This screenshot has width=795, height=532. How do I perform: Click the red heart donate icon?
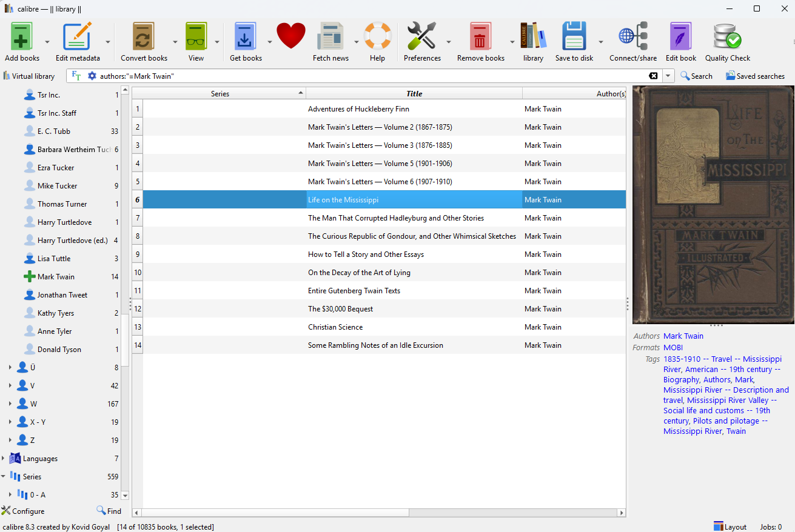[291, 36]
